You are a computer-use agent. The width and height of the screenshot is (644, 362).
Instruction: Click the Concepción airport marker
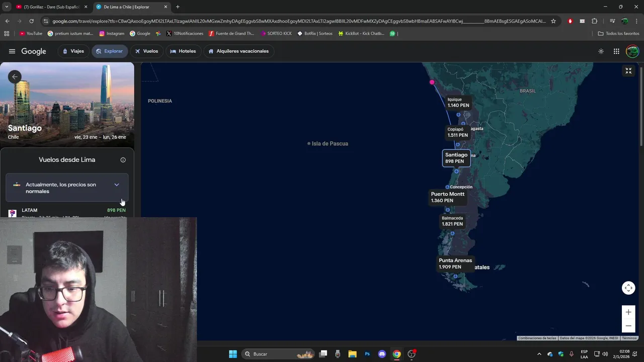(447, 187)
